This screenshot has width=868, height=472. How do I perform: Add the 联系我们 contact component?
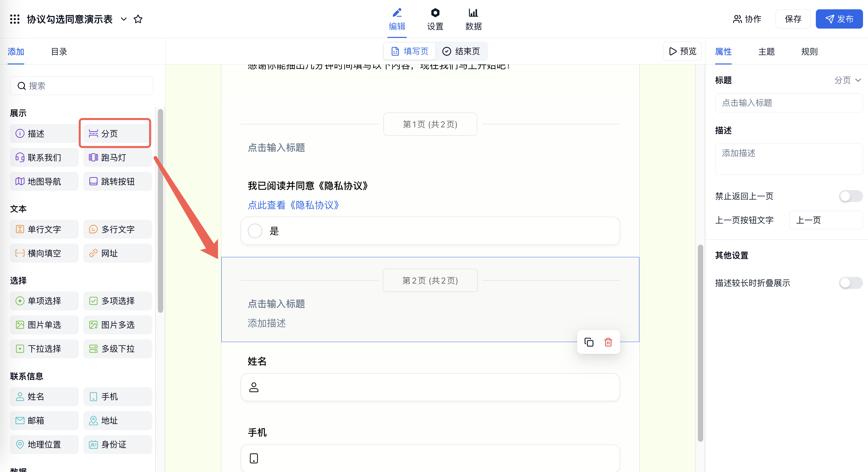[44, 158]
